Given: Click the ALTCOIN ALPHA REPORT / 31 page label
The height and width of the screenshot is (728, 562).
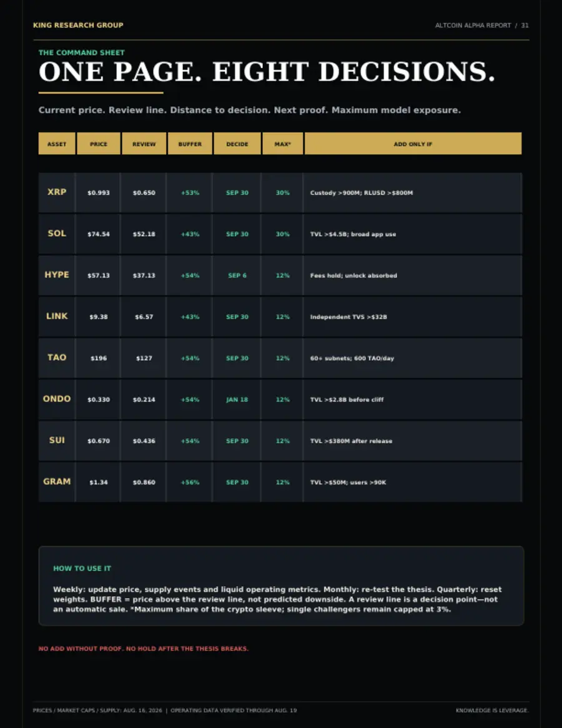Looking at the screenshot, I should [481, 26].
